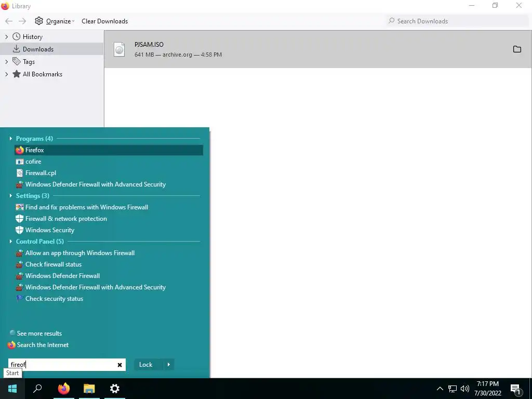The height and width of the screenshot is (399, 532).
Task: Click the PJSAM.ISO disc file icon
Action: pyautogui.click(x=119, y=49)
